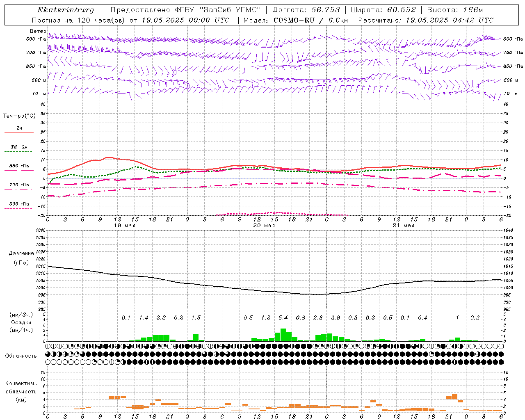The image size is (525, 420).
Task: Click the 'Широта: 60.592' header value
Action: coord(383,10)
